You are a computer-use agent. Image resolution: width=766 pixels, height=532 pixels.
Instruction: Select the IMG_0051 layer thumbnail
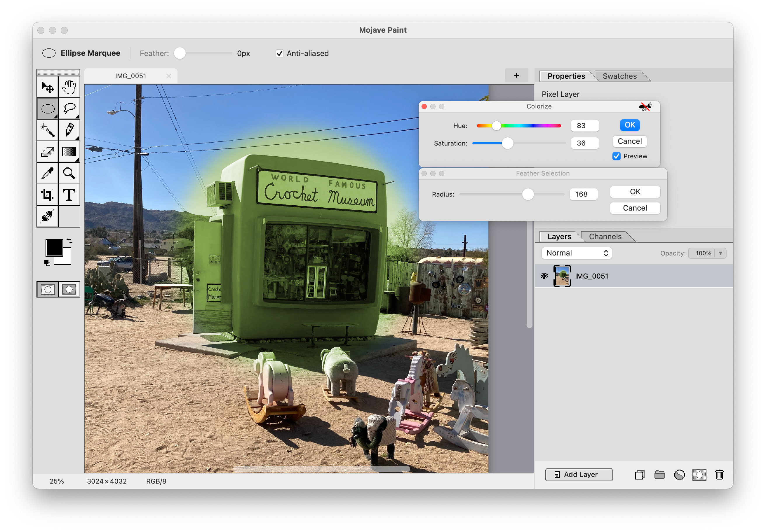coord(562,276)
